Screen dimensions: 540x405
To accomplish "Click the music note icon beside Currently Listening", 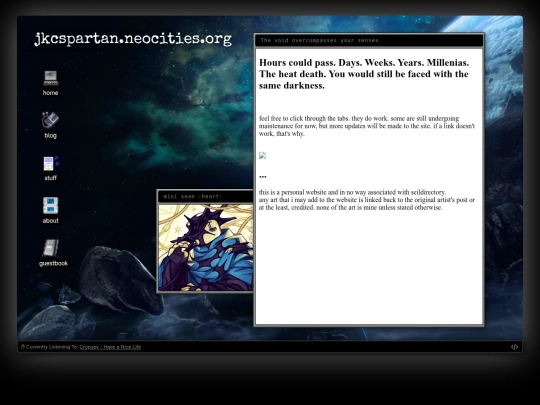I will (x=22, y=347).
